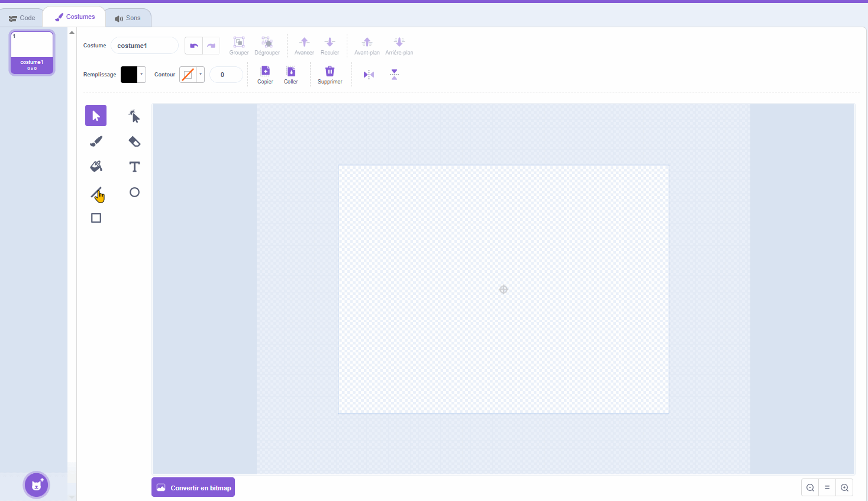Flip vertically using the mirror icon
Screen dimensions: 868x501
point(394,75)
